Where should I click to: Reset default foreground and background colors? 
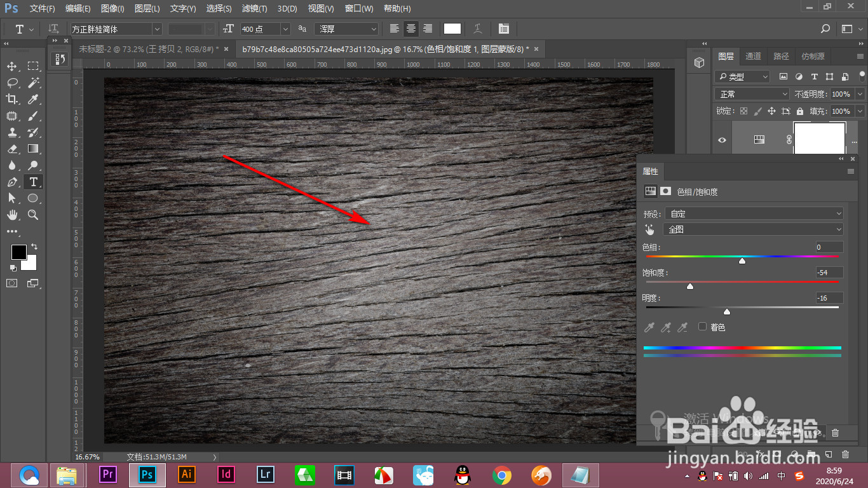13,268
